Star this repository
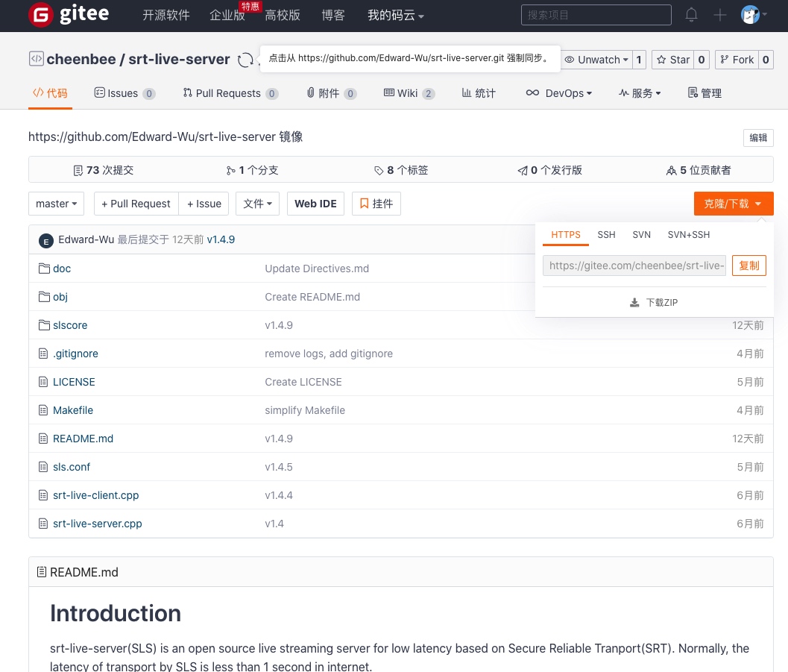 (673, 60)
